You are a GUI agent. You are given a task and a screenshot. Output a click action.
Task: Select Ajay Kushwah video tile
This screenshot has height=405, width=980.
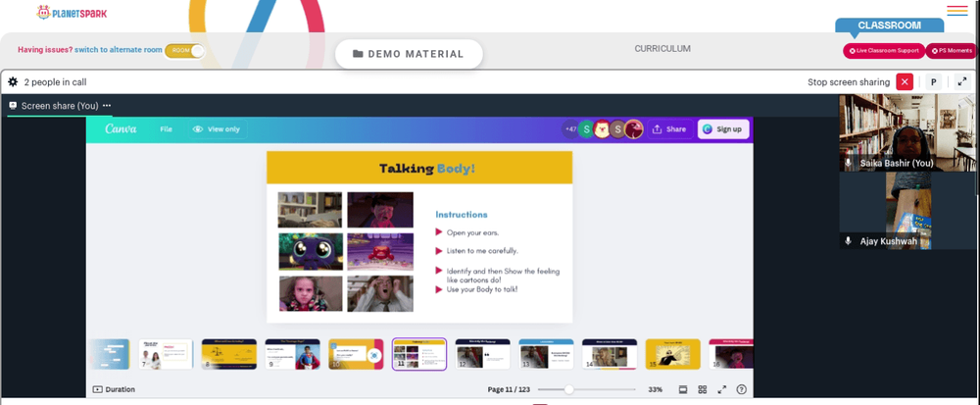coord(906,211)
